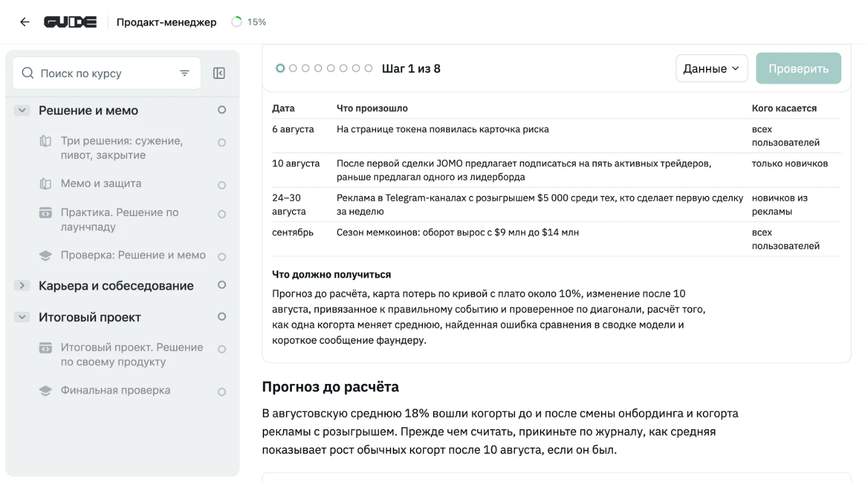Focus the 'Поиск по курсу' search field

click(107, 73)
